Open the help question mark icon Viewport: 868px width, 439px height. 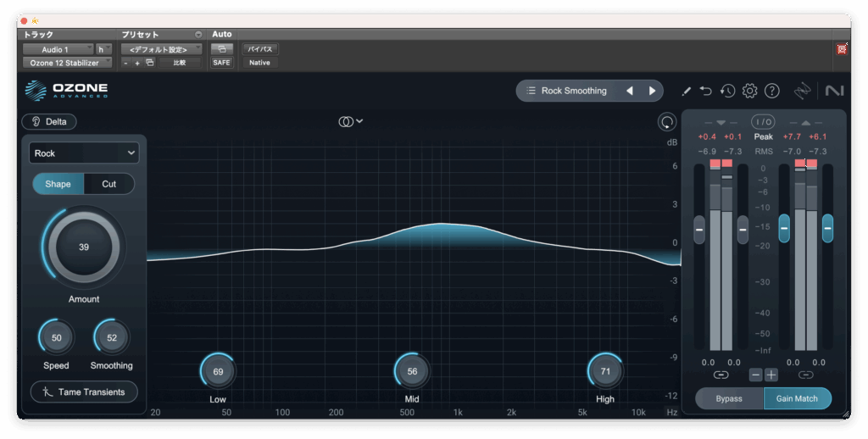click(x=771, y=91)
